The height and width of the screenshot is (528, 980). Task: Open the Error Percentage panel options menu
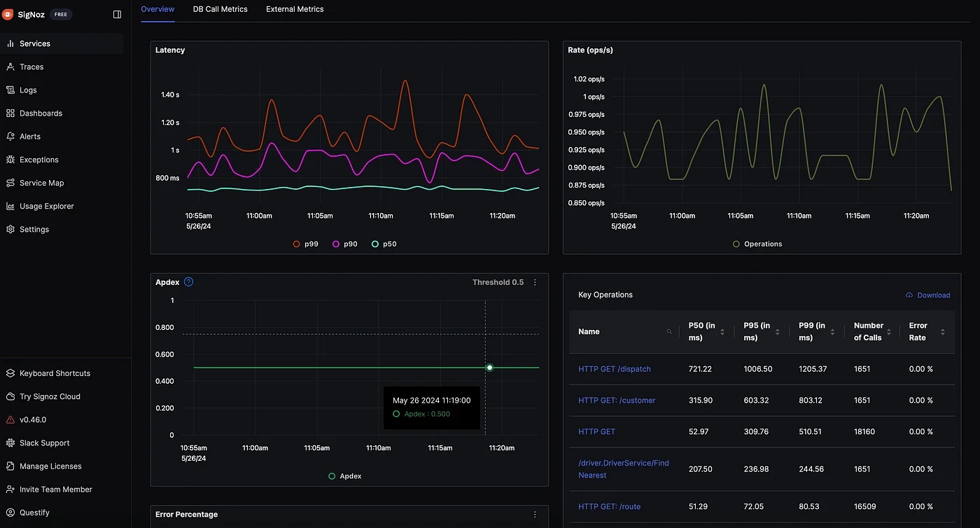coord(535,515)
